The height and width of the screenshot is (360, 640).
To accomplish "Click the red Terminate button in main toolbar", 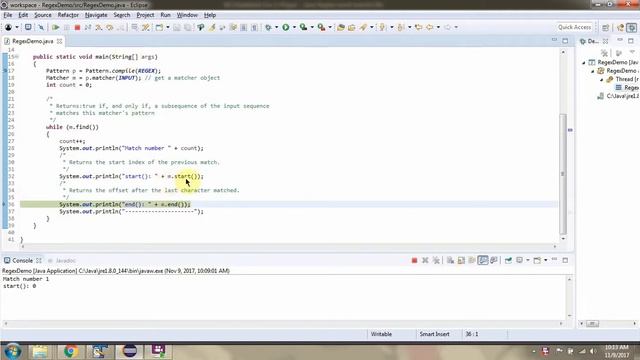I will click(77, 27).
